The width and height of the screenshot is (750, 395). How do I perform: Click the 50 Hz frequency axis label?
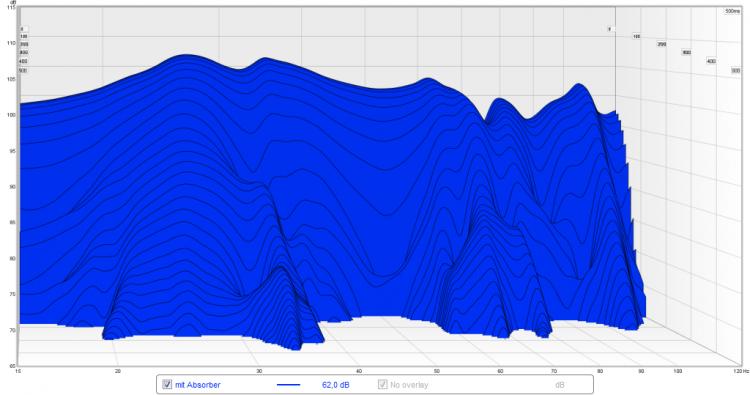(437, 371)
